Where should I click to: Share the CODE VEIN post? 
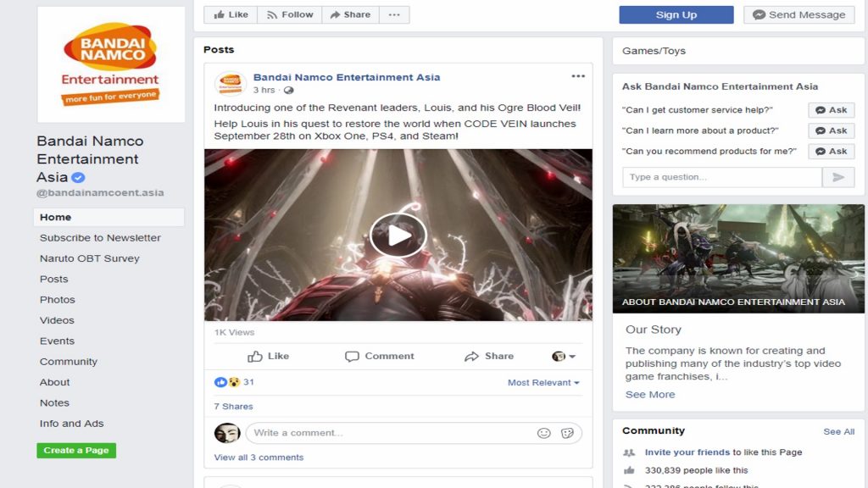point(489,357)
